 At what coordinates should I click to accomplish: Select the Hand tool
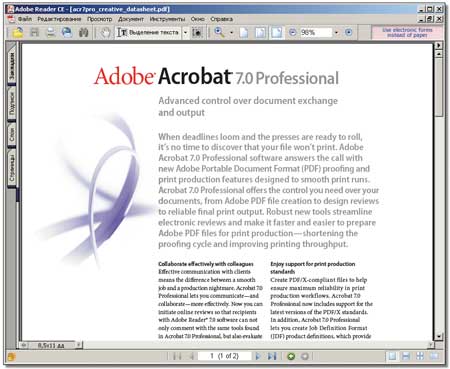(106, 33)
